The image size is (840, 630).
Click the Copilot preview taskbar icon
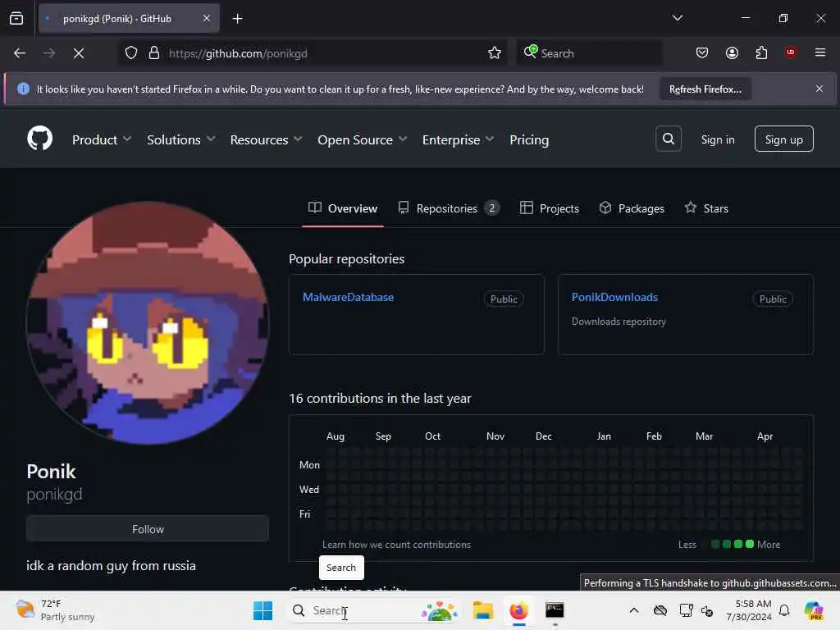(x=814, y=610)
